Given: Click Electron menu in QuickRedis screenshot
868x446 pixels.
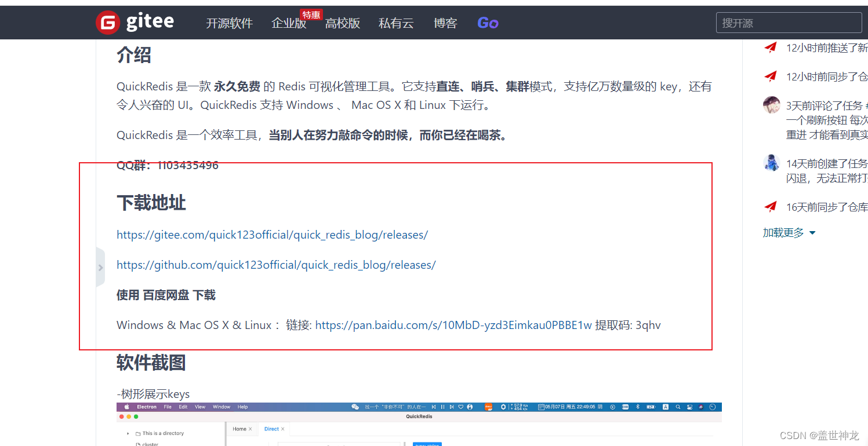Looking at the screenshot, I should [147, 407].
